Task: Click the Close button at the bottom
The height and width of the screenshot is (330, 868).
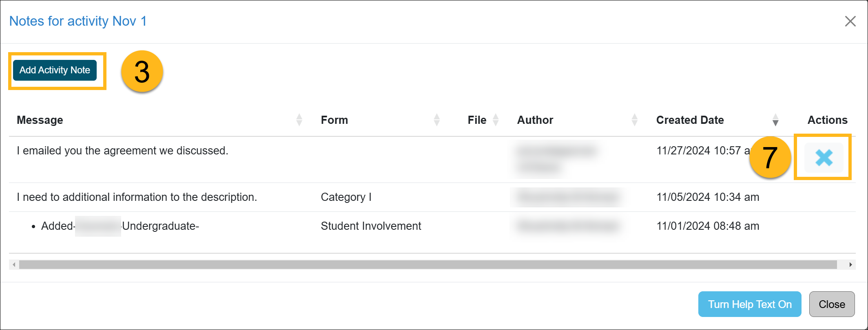Action: [832, 304]
